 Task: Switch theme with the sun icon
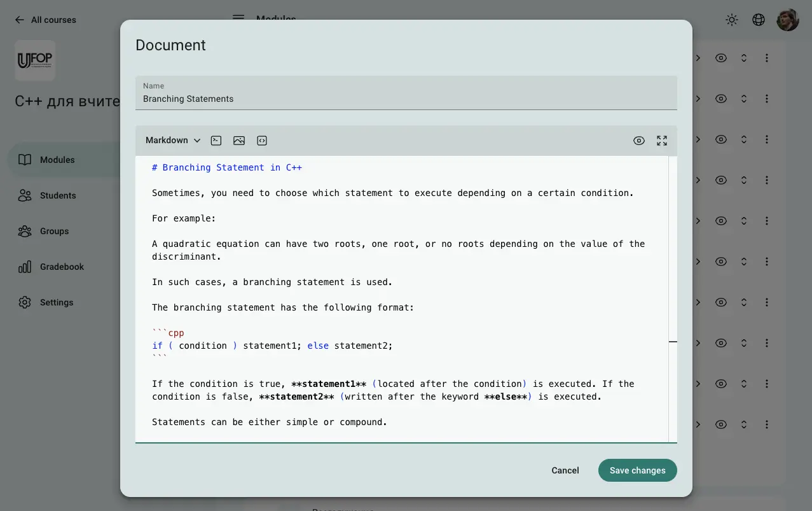tap(732, 20)
